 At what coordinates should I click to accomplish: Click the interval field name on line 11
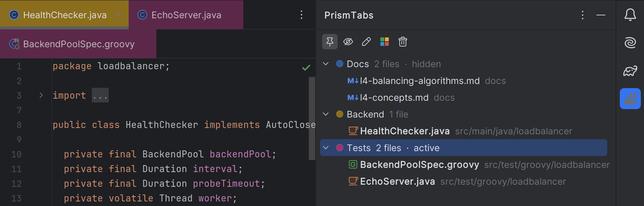(x=215, y=169)
